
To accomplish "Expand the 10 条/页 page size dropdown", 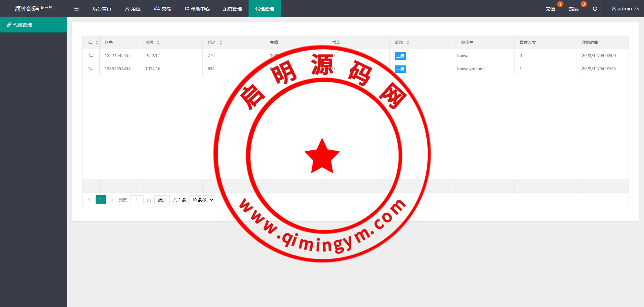I will [x=202, y=200].
